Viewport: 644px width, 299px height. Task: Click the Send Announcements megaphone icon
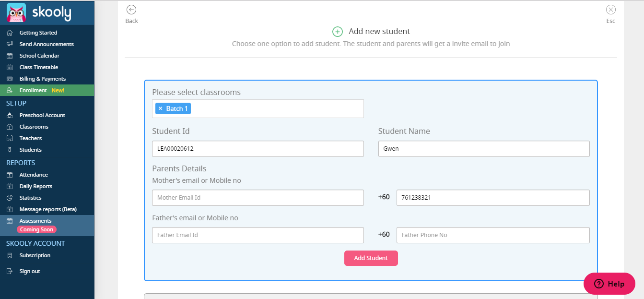click(10, 44)
